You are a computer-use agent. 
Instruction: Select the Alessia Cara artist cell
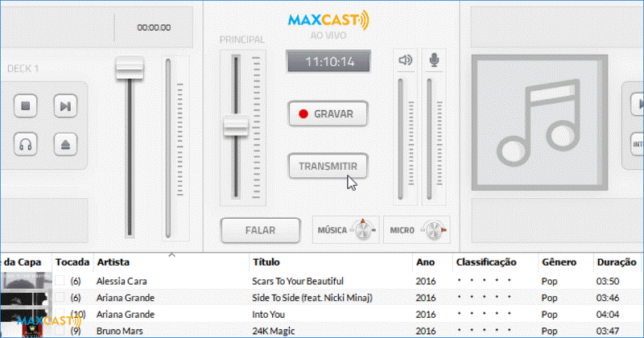coord(122,281)
